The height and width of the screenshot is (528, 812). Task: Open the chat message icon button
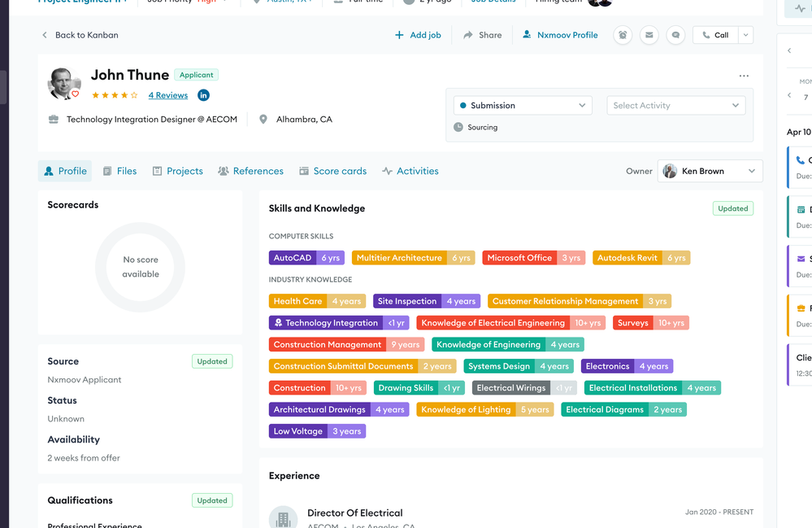[675, 35]
